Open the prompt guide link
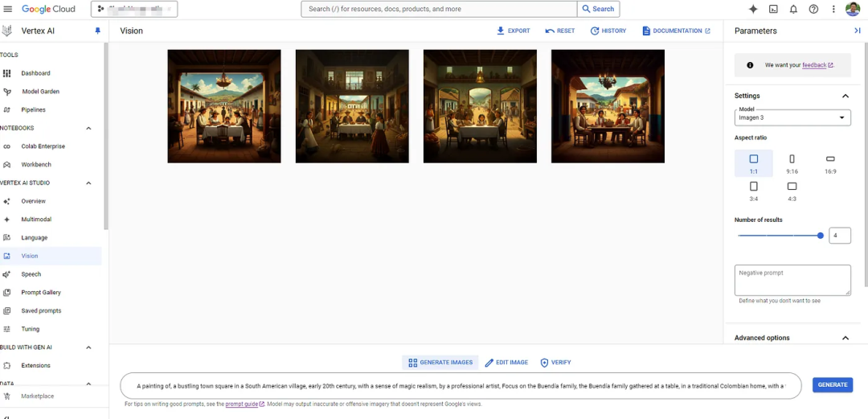The width and height of the screenshot is (868, 419). point(244,404)
